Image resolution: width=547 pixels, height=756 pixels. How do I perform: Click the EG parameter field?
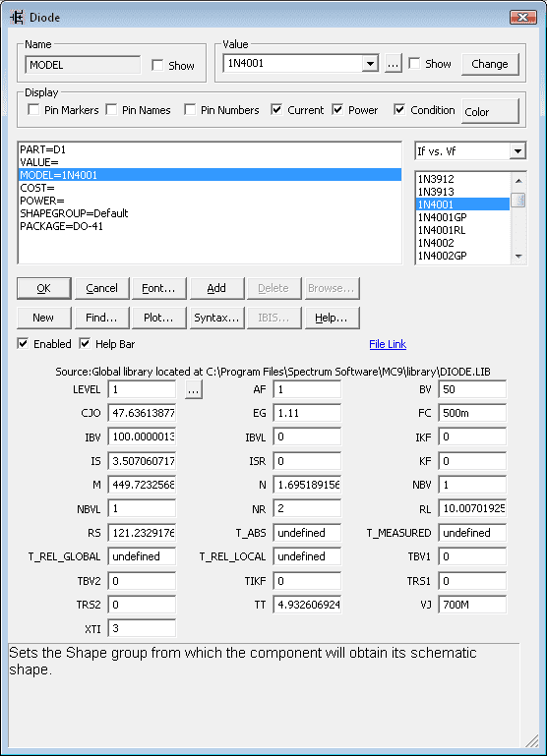click(307, 413)
